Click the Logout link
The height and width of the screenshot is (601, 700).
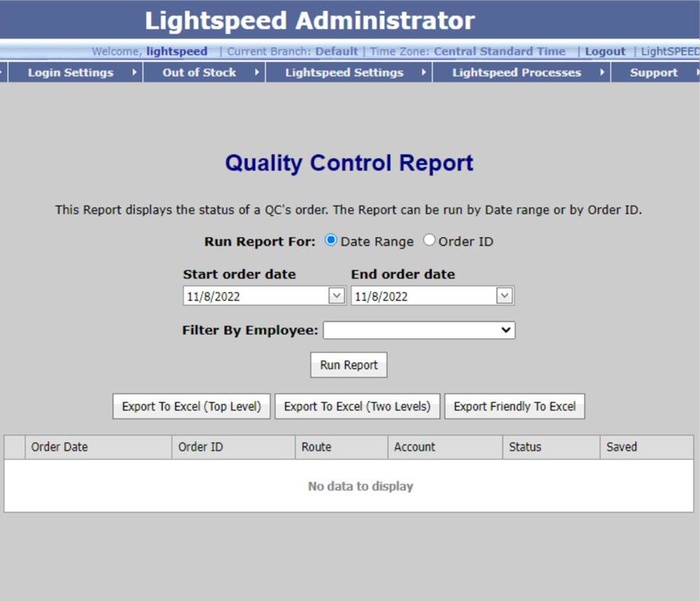(x=605, y=51)
